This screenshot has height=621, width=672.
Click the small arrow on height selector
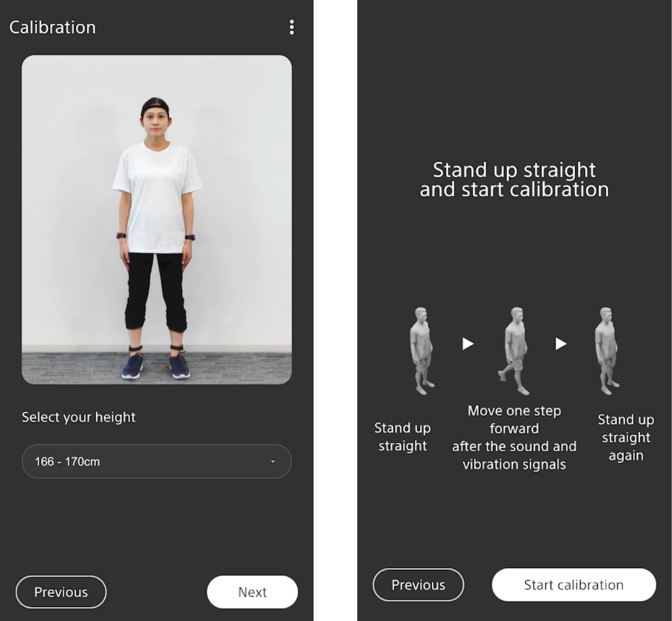pos(273,462)
